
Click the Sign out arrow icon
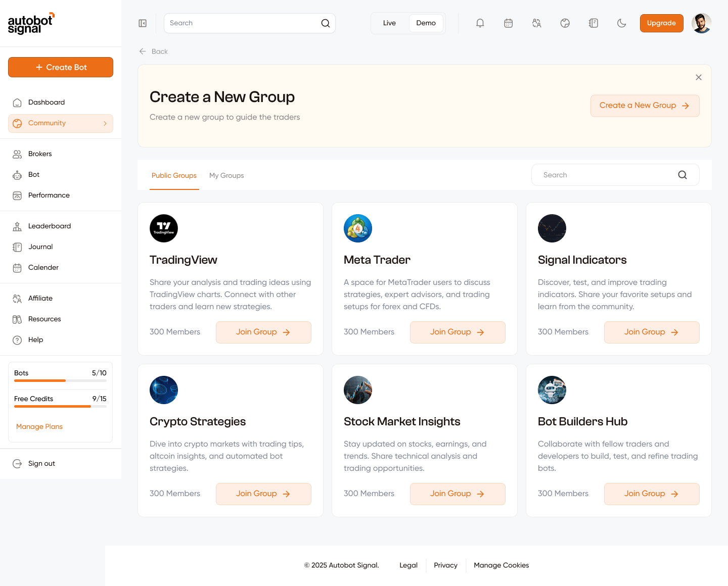[17, 464]
